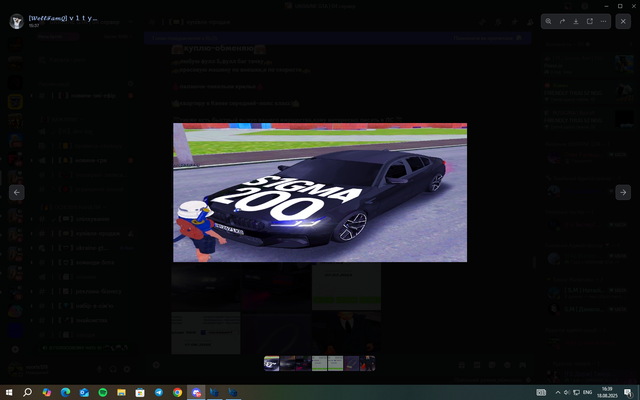Screen dimensions: 640x400
Task: Select the third thumbnail with the dark red scene
Action: [x=303, y=363]
